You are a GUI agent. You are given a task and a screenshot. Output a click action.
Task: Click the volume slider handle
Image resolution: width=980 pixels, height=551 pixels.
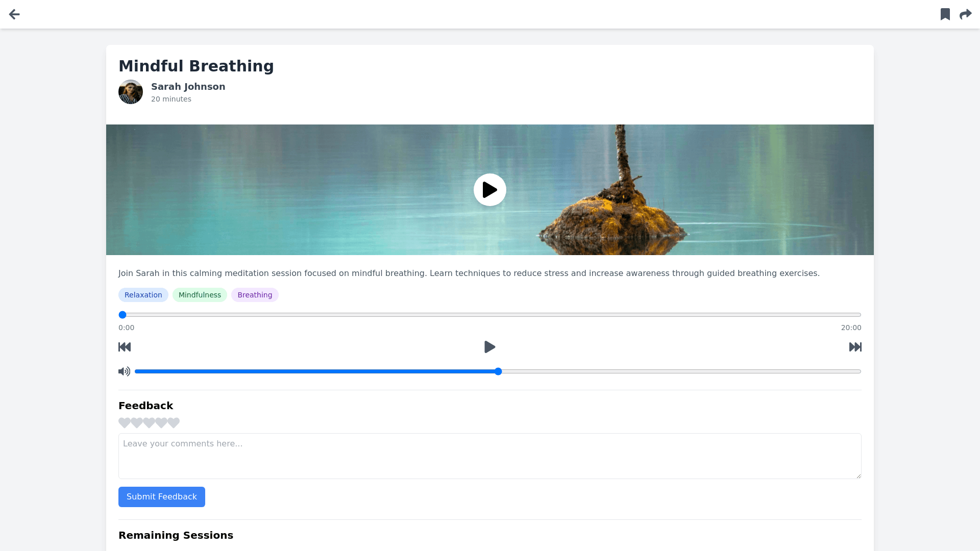pos(498,371)
